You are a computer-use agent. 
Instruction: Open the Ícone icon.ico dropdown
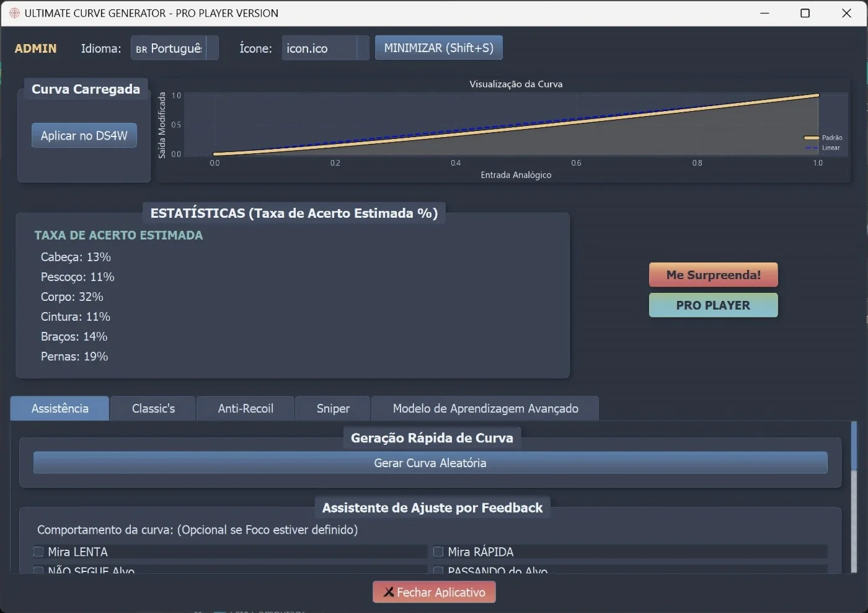pyautogui.click(x=325, y=48)
